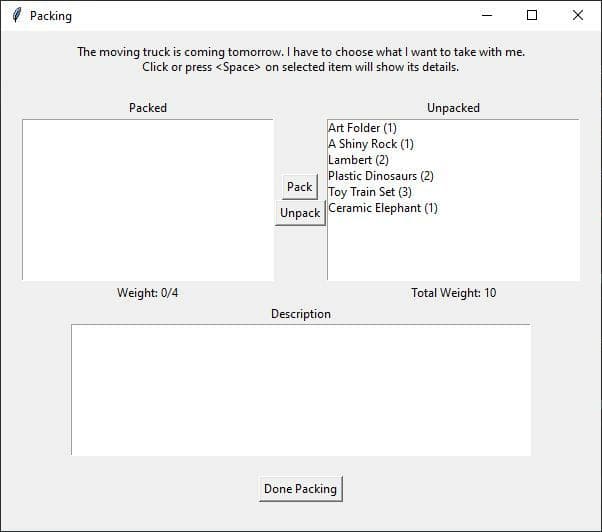Close the Packing window
The height and width of the screenshot is (532, 602).
point(577,15)
